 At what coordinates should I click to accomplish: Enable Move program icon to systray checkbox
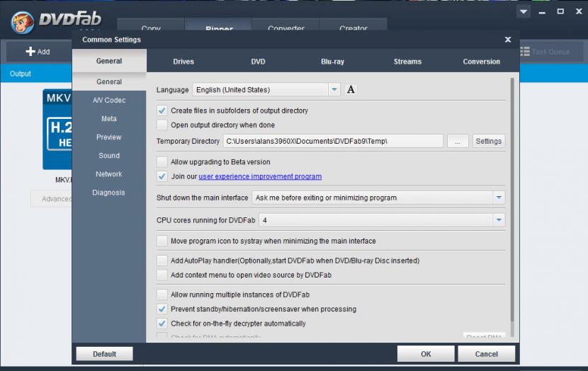[x=162, y=241]
